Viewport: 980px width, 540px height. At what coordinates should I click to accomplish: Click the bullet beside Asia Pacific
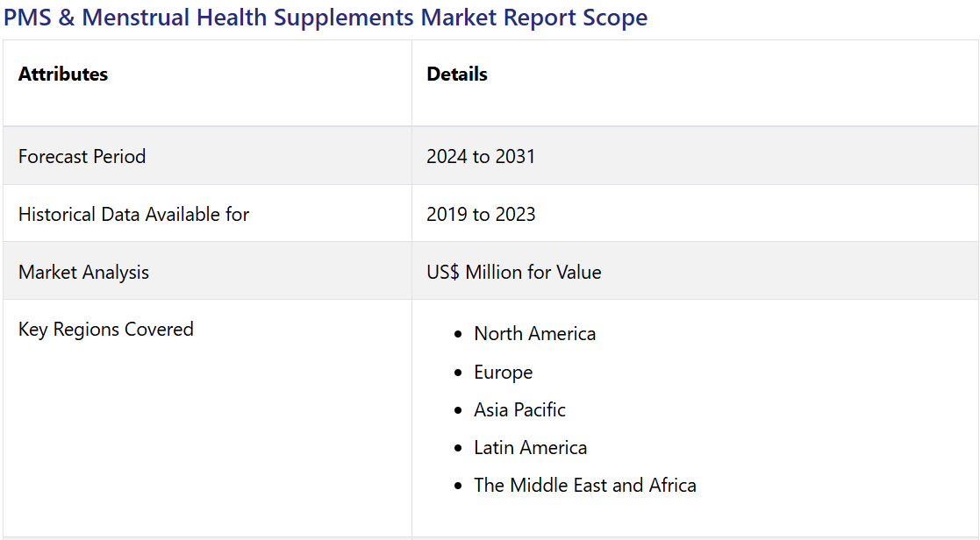click(x=458, y=410)
